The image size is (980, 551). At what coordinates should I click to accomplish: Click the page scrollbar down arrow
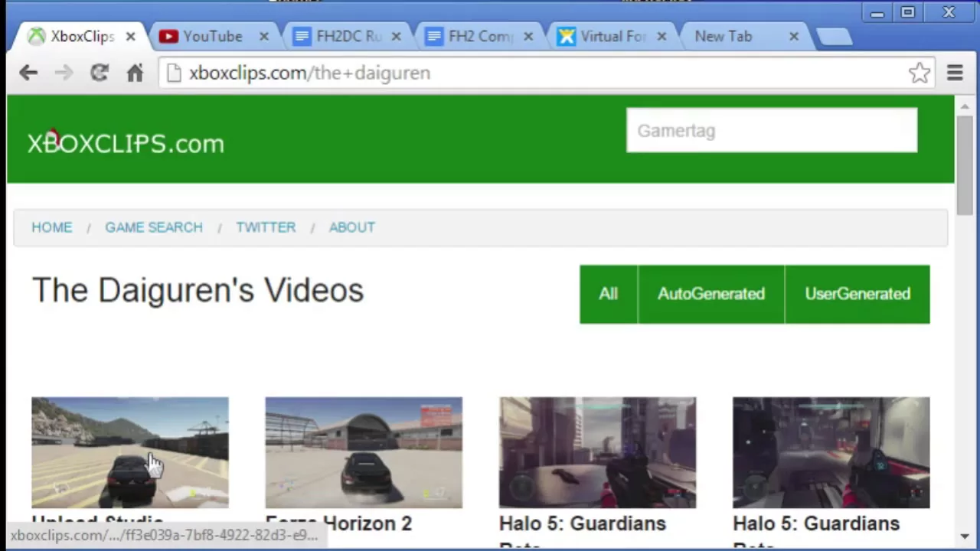[x=965, y=536]
